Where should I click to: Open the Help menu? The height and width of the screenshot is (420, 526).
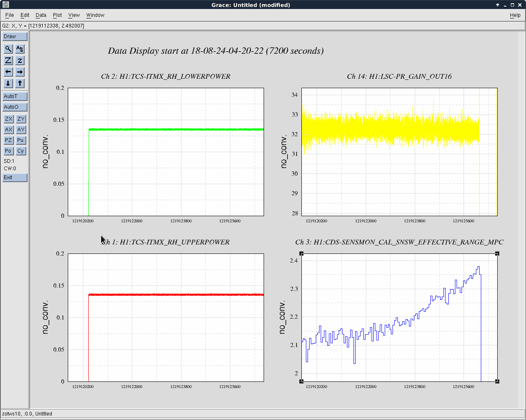(515, 15)
